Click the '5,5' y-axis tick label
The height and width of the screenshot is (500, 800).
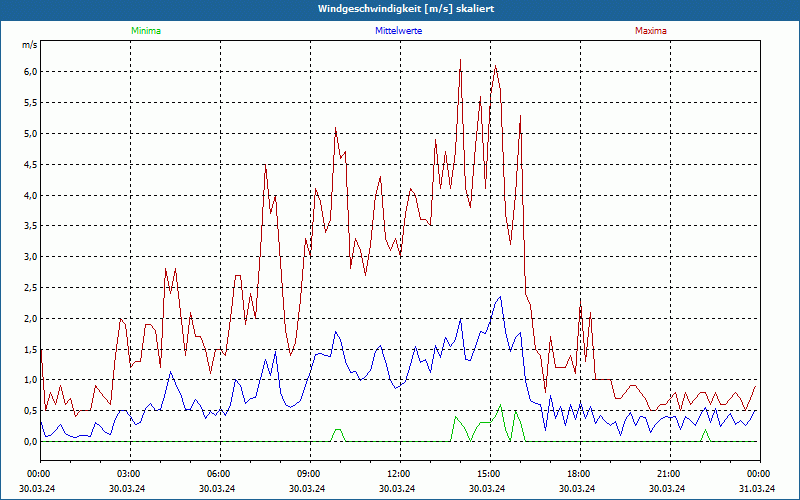coord(31,103)
